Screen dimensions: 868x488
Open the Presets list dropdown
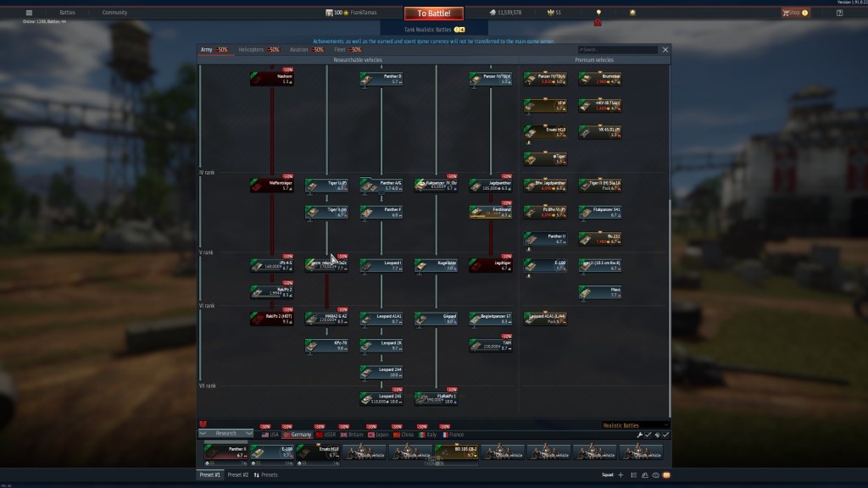pos(265,475)
